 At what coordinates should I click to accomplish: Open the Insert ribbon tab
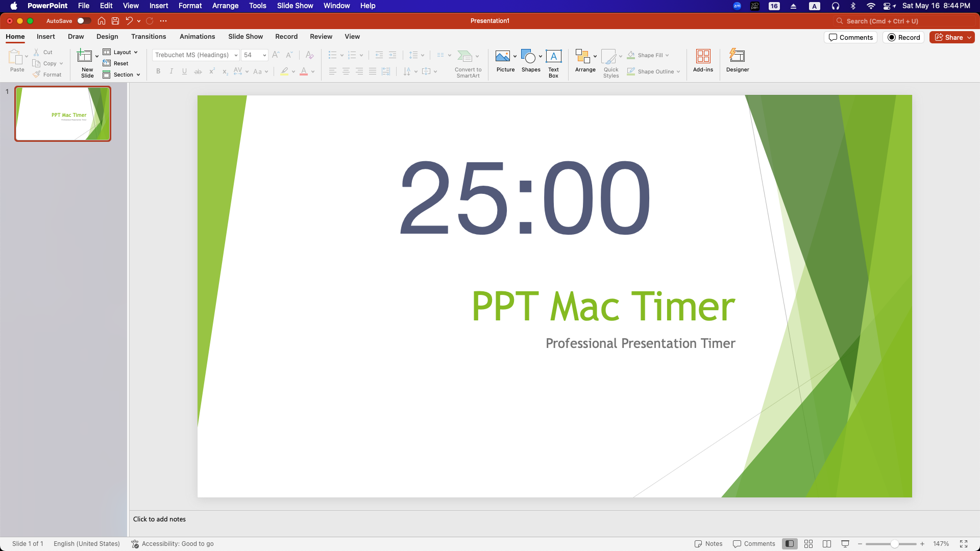[45, 37]
